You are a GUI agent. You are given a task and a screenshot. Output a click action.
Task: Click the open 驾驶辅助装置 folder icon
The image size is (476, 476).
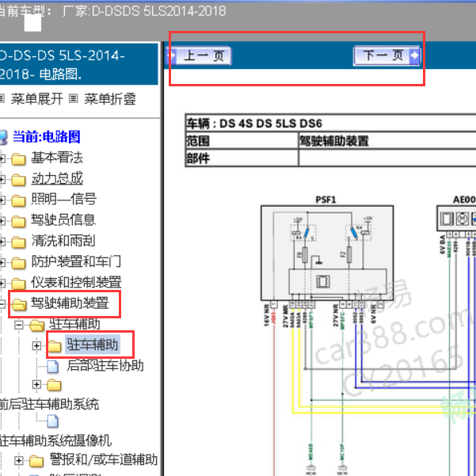pos(19,304)
